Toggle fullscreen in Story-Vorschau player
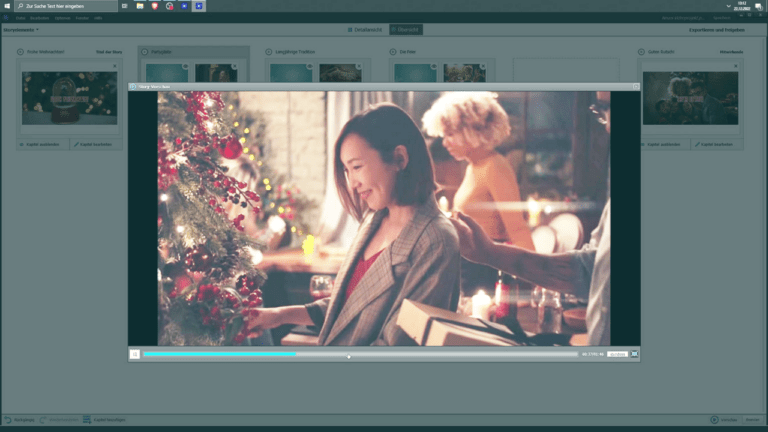Viewport: 768px width, 432px height. (634, 354)
